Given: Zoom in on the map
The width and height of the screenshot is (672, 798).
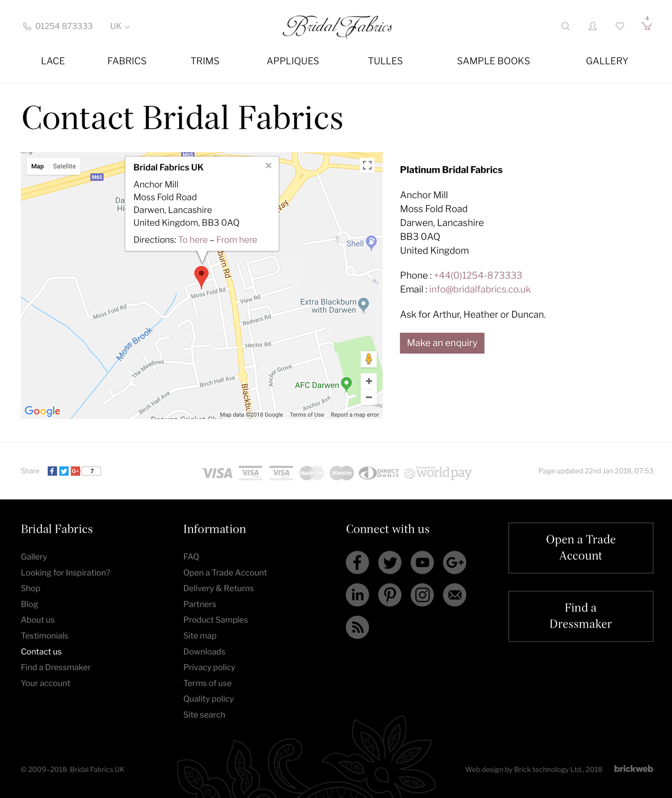Looking at the screenshot, I should 369,381.
